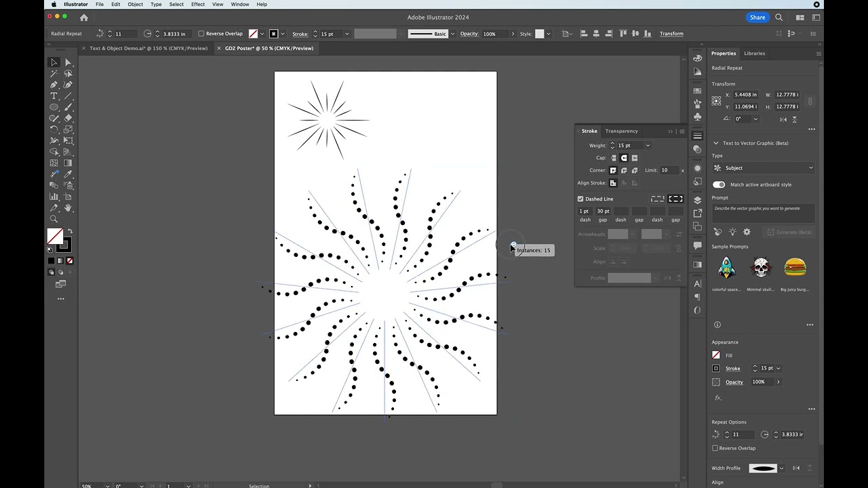Activate the Type tool
868x488 pixels.
pos(54,96)
